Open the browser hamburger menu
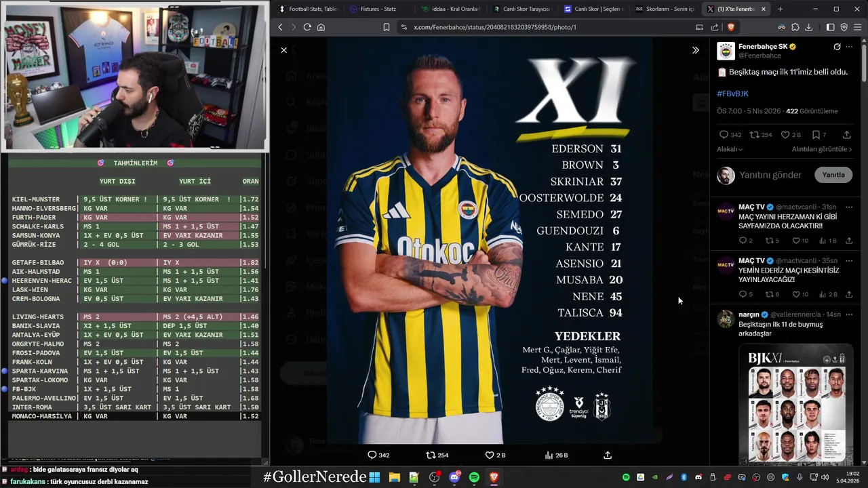The height and width of the screenshot is (488, 868). pos(857,27)
